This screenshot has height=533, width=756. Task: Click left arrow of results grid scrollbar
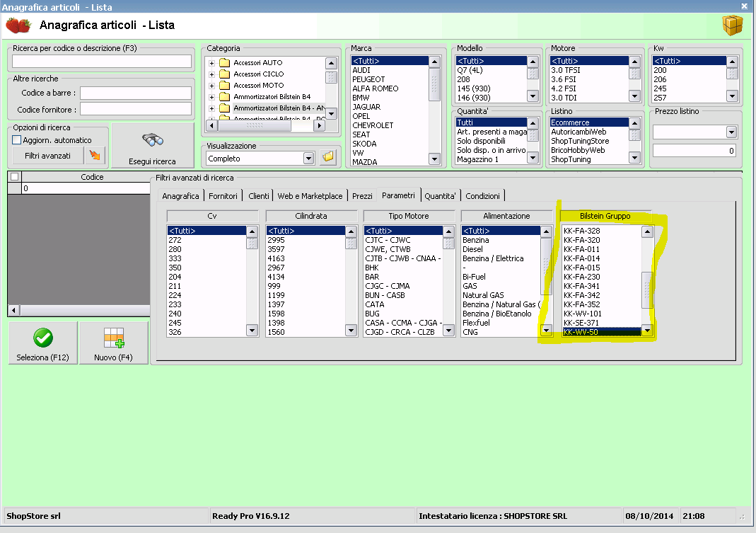[13, 310]
